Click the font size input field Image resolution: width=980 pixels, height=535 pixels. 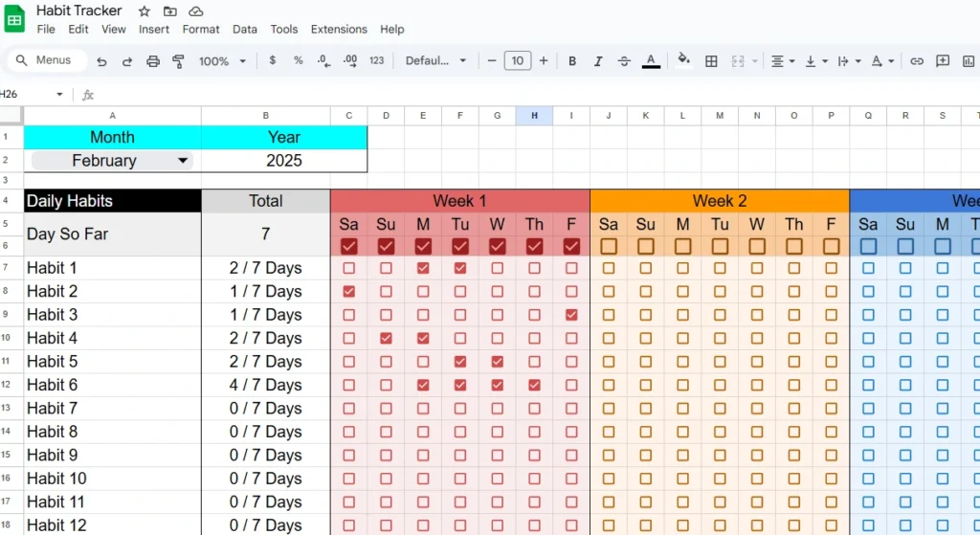point(517,61)
